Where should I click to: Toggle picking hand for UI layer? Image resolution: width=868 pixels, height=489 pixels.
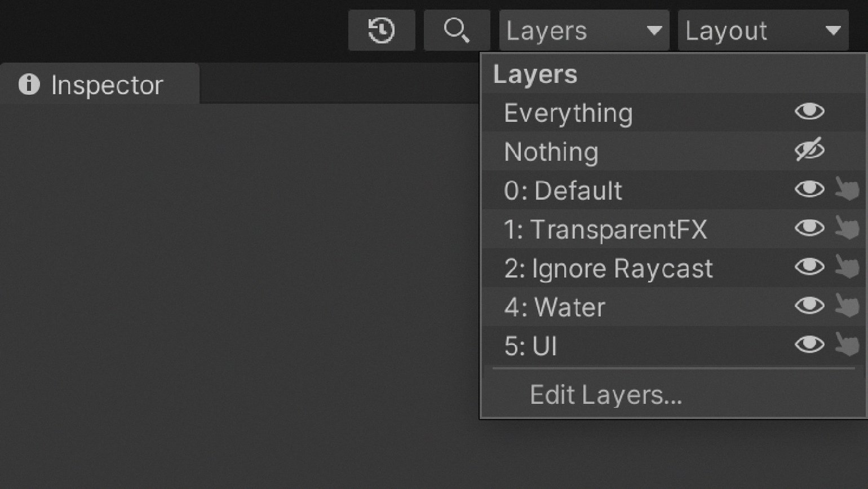pos(847,345)
